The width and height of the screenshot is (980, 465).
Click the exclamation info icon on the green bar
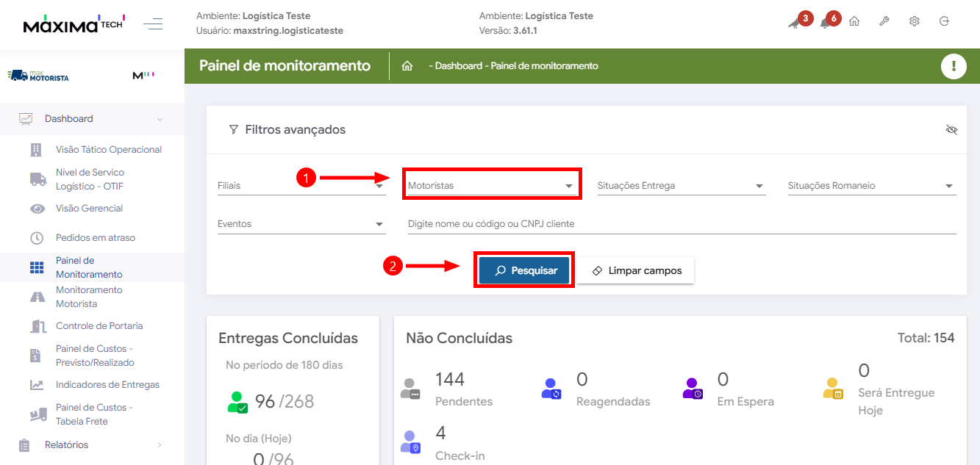pos(954,66)
